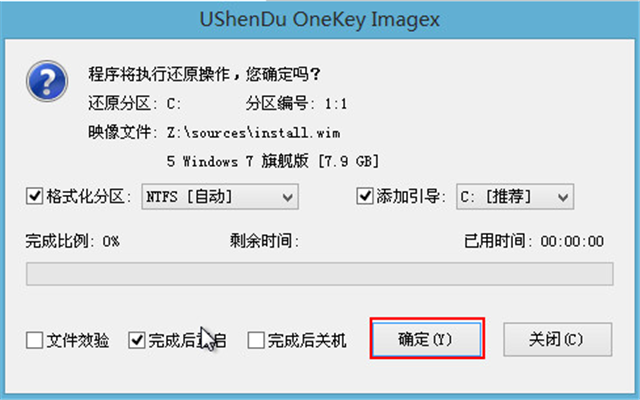The width and height of the screenshot is (640, 400).
Task: Click the blue question mark icon
Action: 47,81
